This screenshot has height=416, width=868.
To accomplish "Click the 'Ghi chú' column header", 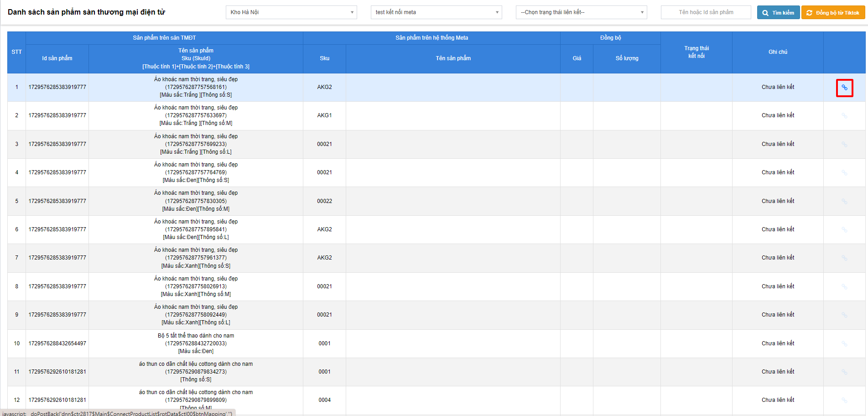I will click(x=778, y=52).
